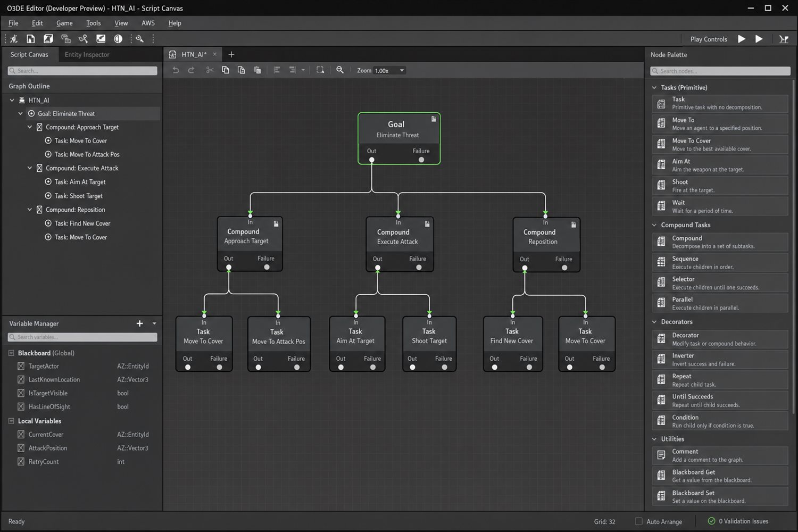Select the HTN_AI* document tab
This screenshot has width=798, height=532.
194,54
